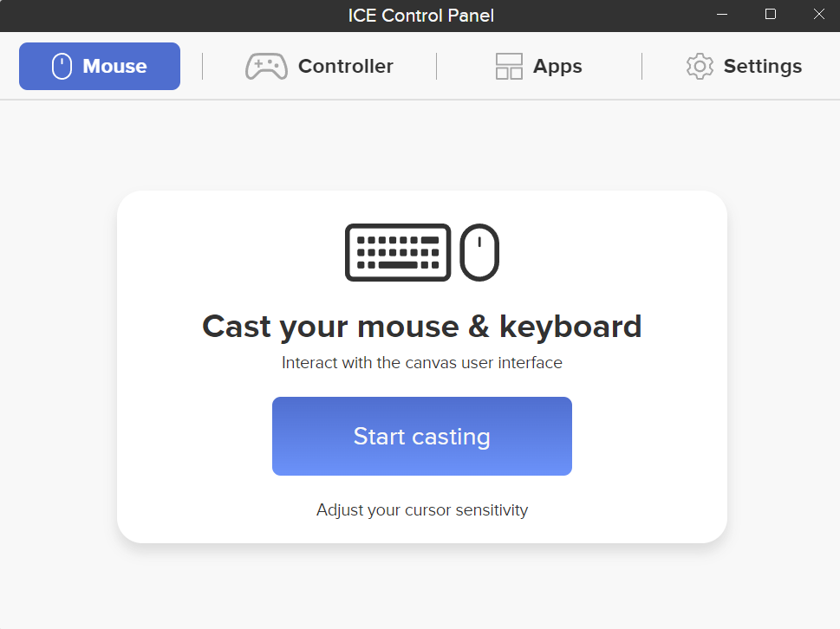The image size is (840, 629).
Task: Open Adjust your cursor sensitivity
Action: point(421,509)
